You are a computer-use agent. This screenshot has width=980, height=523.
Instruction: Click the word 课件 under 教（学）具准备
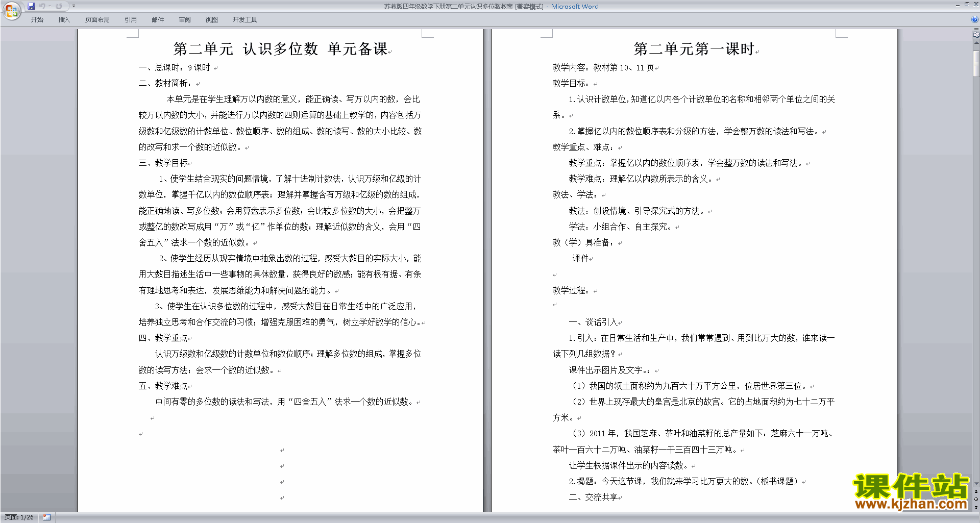580,258
